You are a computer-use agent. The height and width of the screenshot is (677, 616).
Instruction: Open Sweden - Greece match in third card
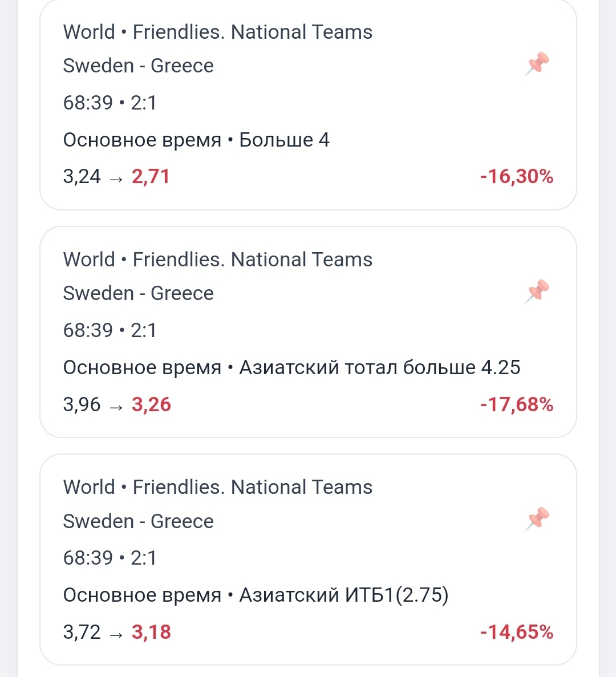138,521
